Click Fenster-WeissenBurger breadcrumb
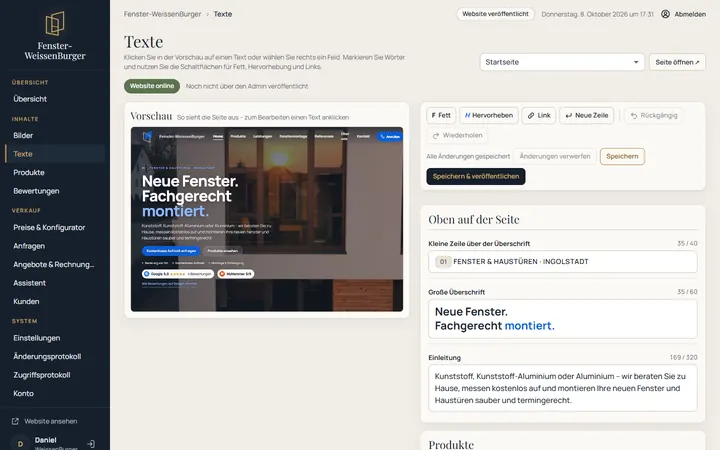 point(162,14)
